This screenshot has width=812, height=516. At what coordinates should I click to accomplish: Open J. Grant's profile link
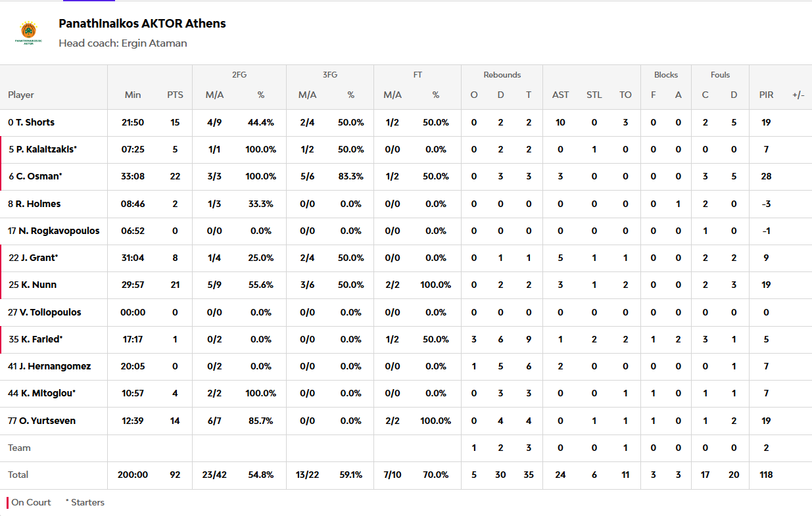coord(39,258)
